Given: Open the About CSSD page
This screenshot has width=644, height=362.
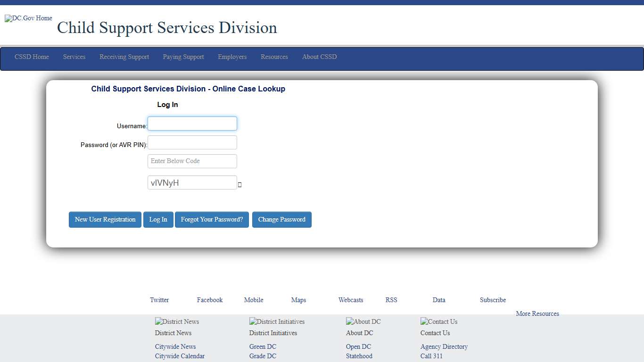Looking at the screenshot, I should pos(319,57).
